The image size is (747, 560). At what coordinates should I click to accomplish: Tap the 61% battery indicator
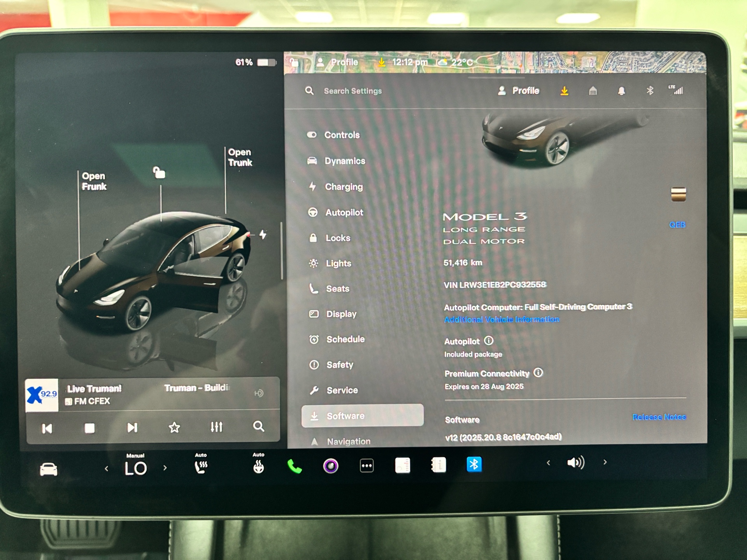pos(256,62)
